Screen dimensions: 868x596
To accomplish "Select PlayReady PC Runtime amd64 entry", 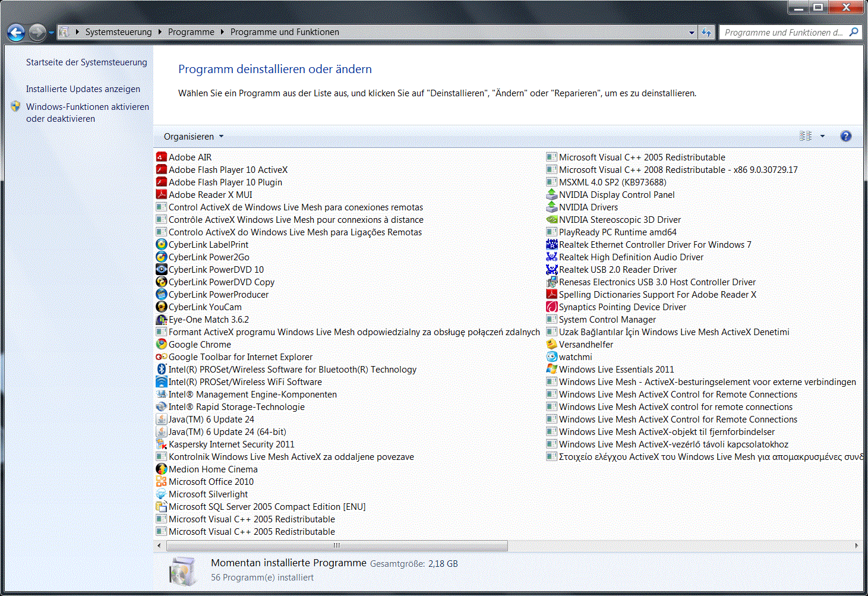I will [x=611, y=232].
